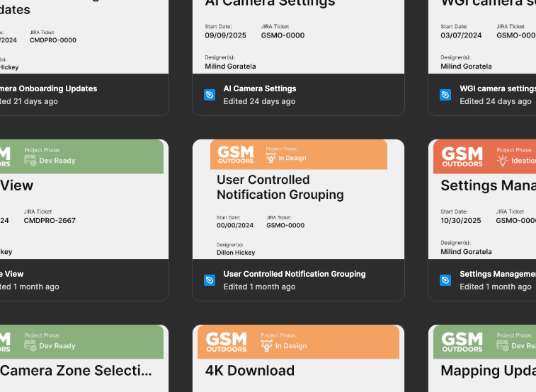
Task: Click file icon beside Settings Management title
Action: coord(445,280)
